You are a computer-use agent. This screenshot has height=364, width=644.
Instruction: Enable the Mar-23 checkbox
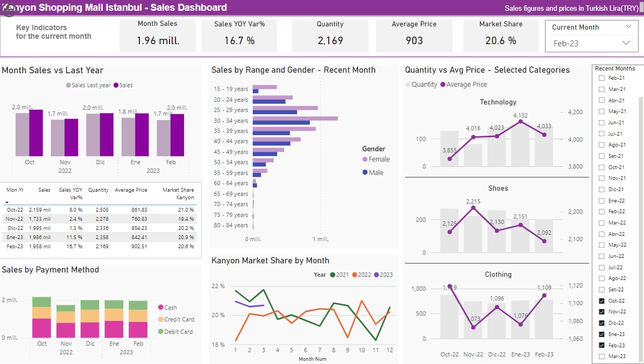click(601, 356)
